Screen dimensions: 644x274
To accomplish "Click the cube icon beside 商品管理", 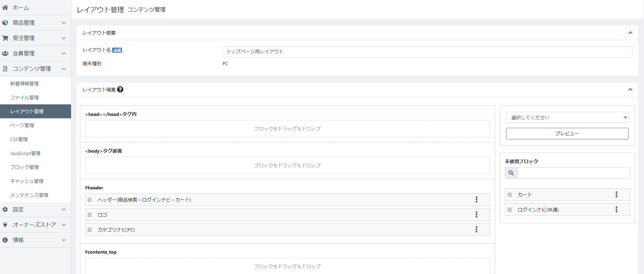I will pyautogui.click(x=5, y=23).
